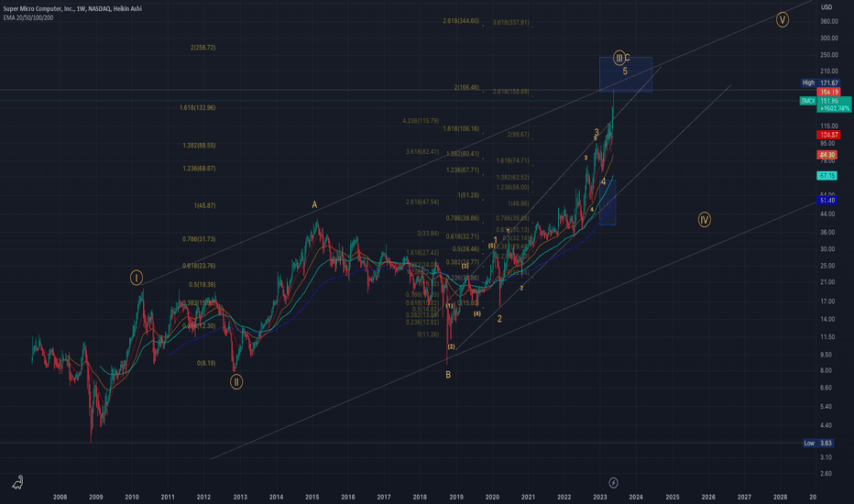Click the red 104.87 price tag
The width and height of the screenshot is (854, 504).
pyautogui.click(x=828, y=135)
